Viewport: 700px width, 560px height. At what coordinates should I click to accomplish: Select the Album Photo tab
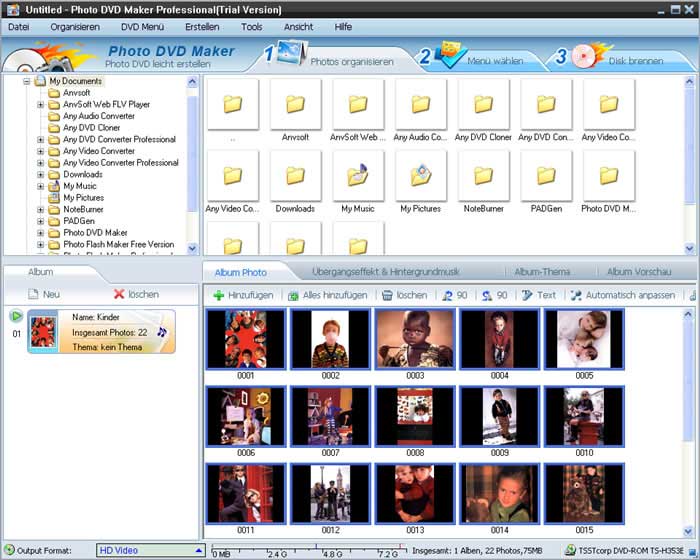241,272
